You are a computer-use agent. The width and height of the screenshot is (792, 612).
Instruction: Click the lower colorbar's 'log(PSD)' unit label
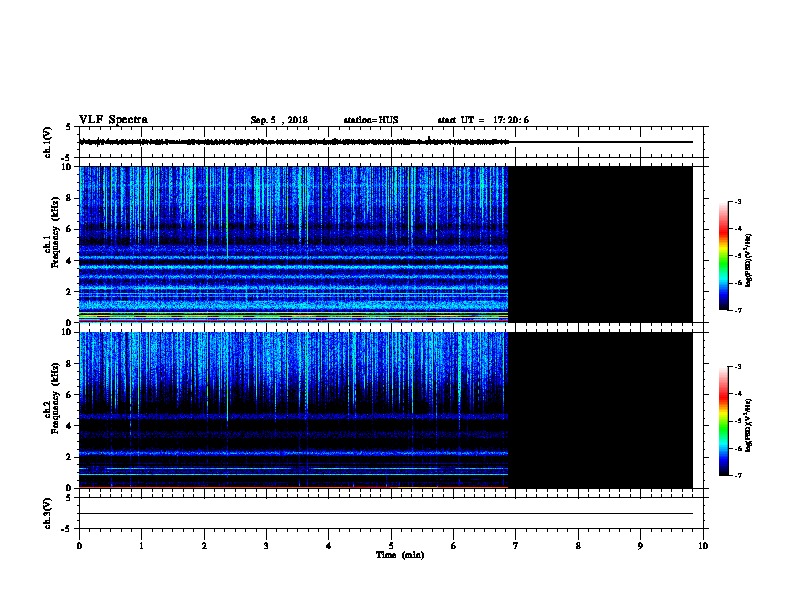click(x=748, y=425)
